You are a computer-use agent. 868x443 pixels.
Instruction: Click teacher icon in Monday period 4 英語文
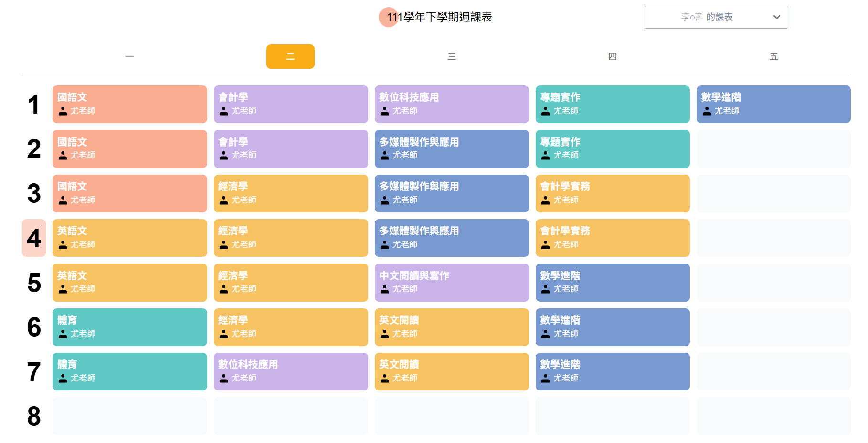coord(63,245)
